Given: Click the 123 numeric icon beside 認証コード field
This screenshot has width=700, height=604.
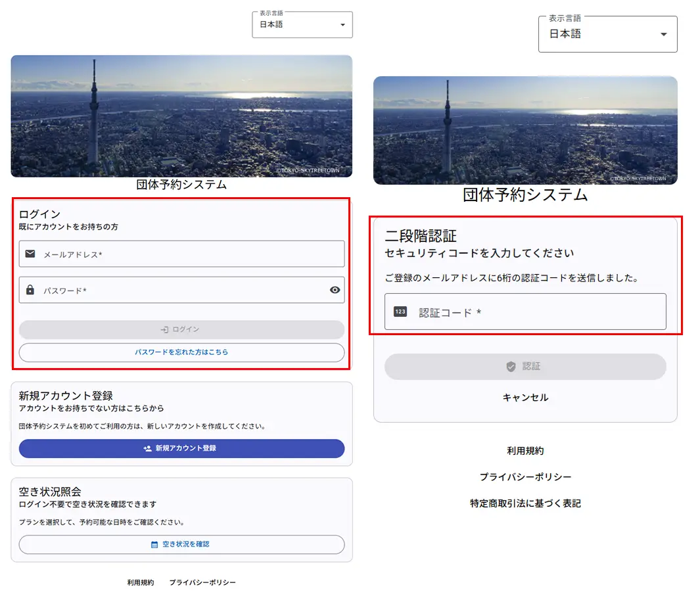Looking at the screenshot, I should tap(400, 312).
